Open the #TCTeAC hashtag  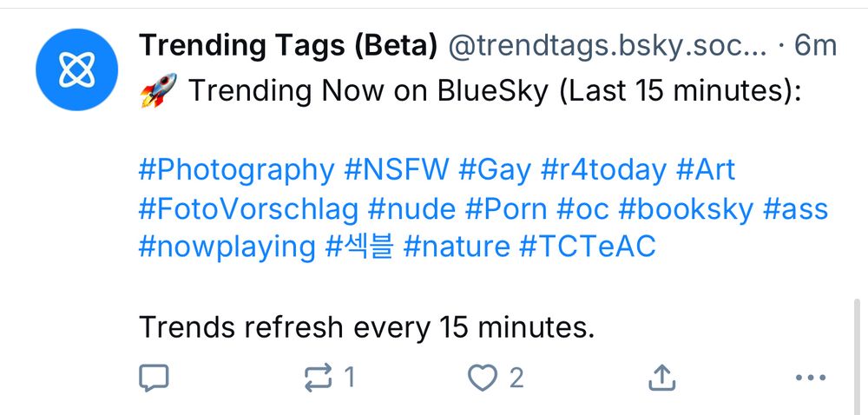click(588, 247)
